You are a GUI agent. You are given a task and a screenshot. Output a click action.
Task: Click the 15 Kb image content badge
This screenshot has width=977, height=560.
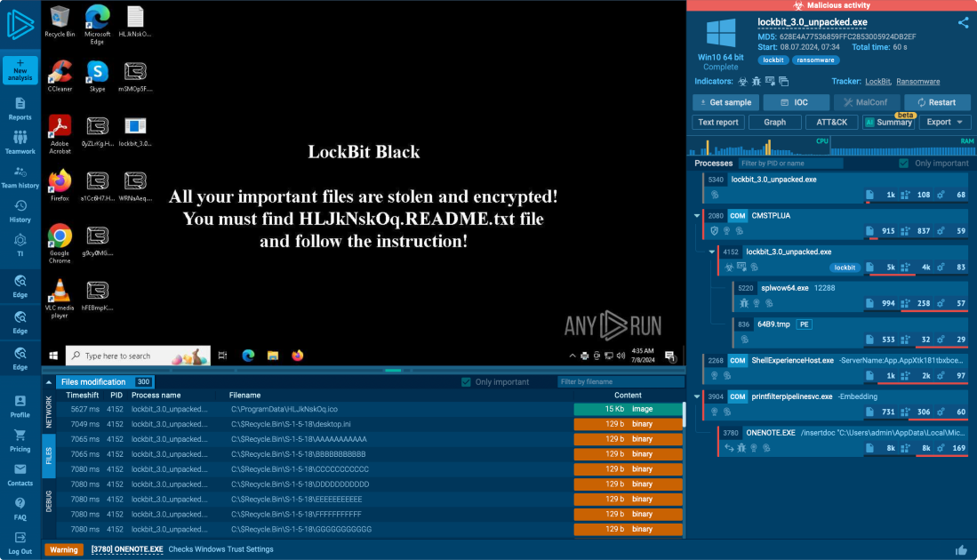628,409
